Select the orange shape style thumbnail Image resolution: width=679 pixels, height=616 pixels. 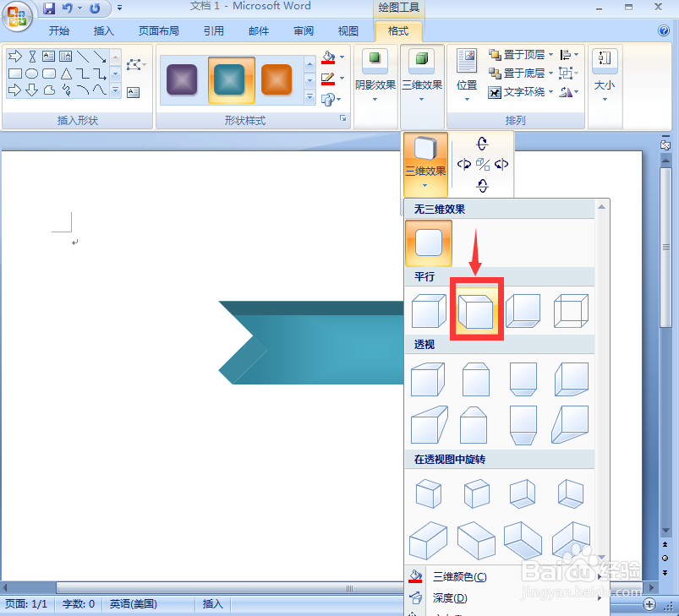(277, 79)
